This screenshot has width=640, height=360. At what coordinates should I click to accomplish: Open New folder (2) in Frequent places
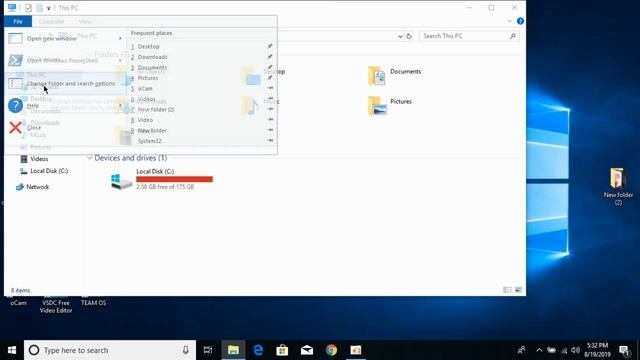coord(156,109)
